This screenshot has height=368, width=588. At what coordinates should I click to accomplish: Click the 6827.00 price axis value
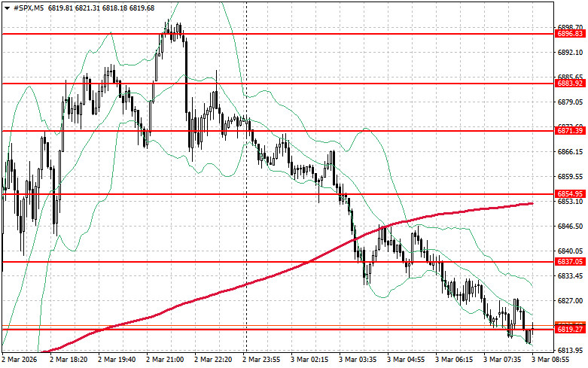pyautogui.click(x=569, y=300)
